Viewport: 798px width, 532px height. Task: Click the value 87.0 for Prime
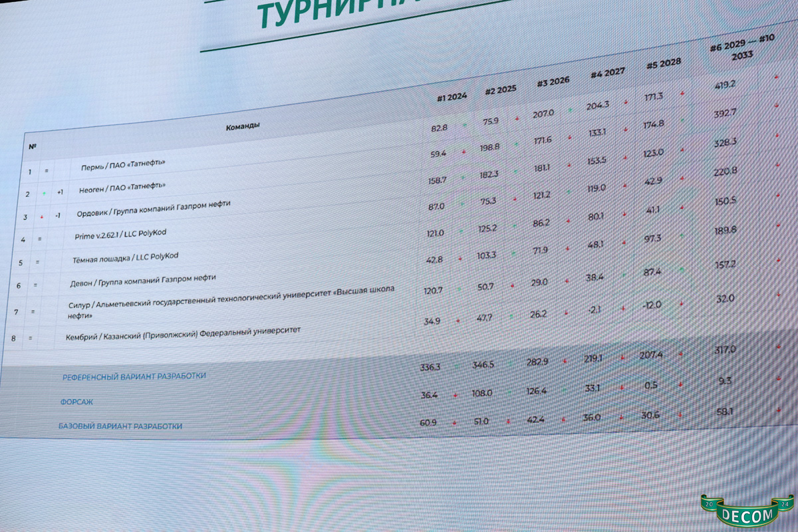click(x=437, y=207)
